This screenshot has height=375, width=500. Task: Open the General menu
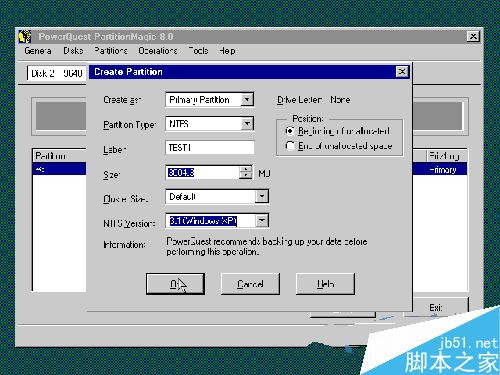coord(38,51)
